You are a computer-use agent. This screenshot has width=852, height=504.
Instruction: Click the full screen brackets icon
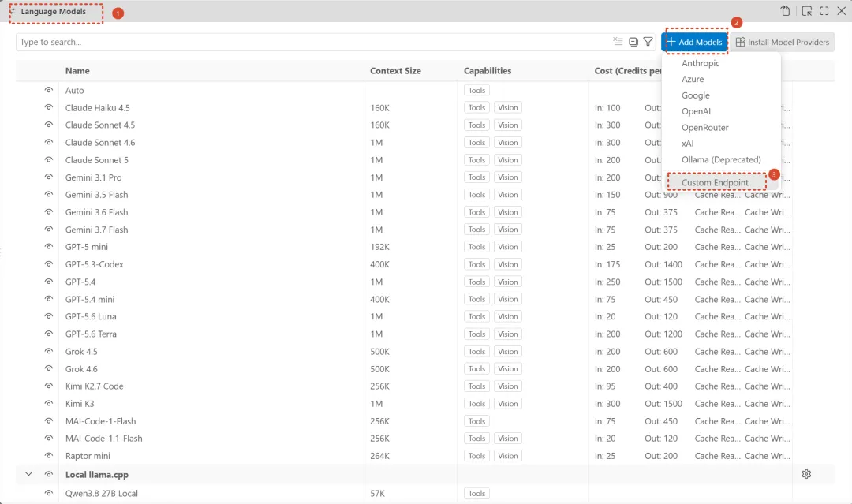pos(824,11)
